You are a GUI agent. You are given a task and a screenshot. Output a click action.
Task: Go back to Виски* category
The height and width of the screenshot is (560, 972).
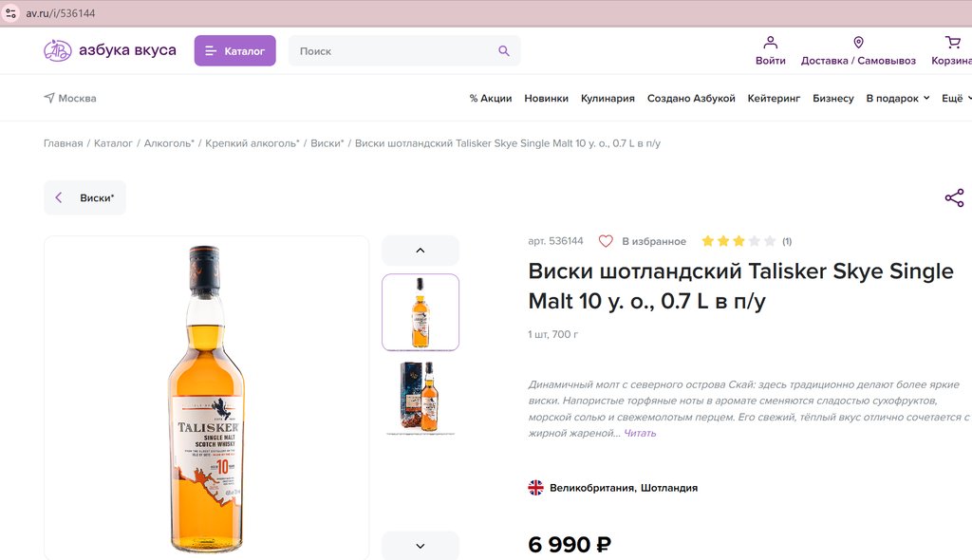click(x=84, y=197)
